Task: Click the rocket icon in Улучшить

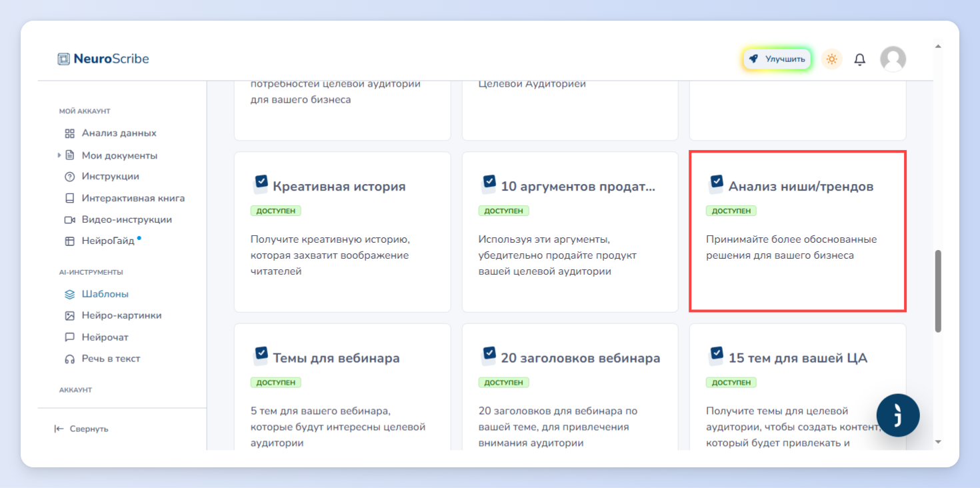Action: [753, 59]
